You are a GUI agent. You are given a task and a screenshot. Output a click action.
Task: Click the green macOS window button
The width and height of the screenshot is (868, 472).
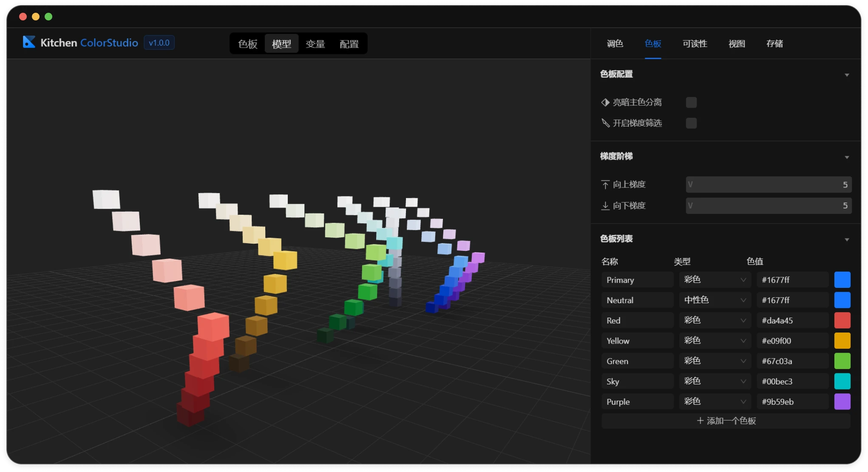pyautogui.click(x=48, y=17)
